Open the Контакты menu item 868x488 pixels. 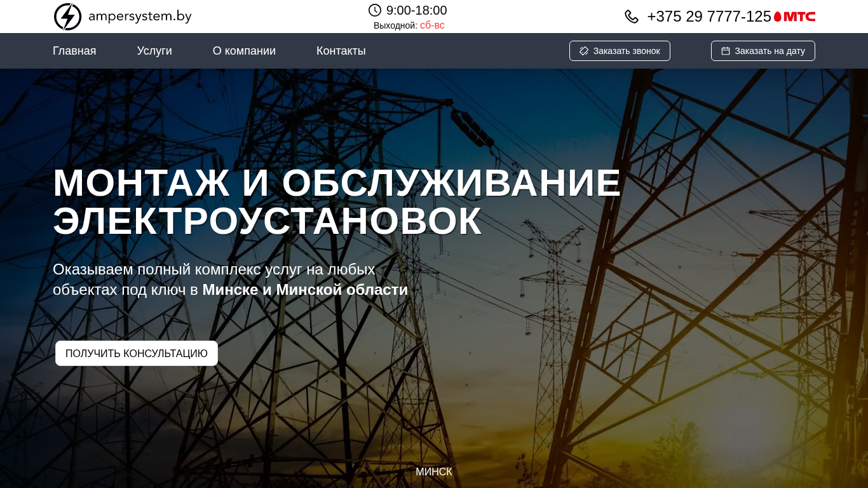pyautogui.click(x=341, y=51)
